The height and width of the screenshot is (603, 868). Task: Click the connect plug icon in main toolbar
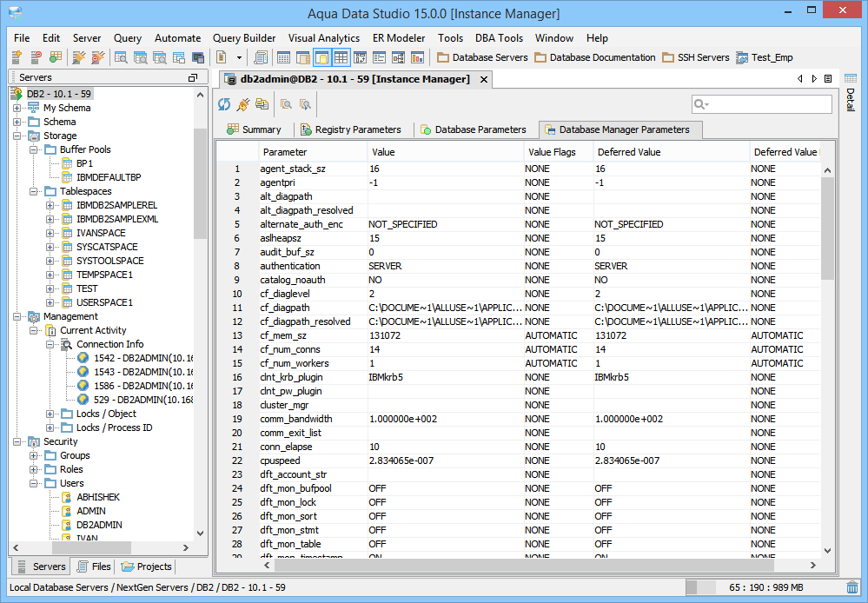click(x=79, y=57)
